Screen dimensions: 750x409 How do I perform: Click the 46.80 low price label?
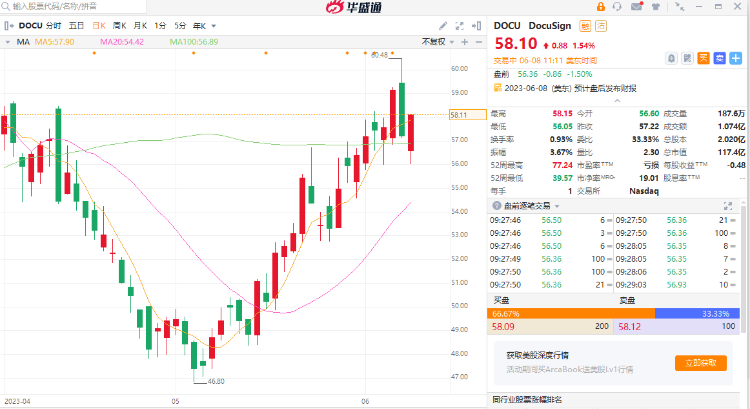(216, 381)
